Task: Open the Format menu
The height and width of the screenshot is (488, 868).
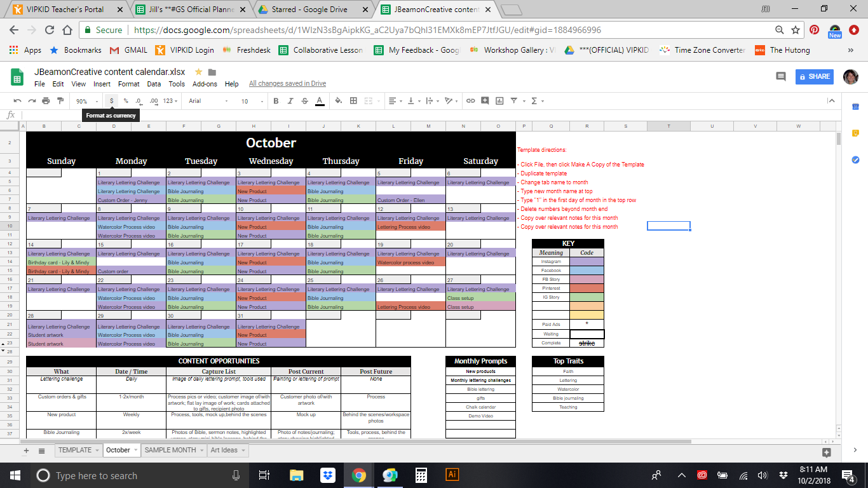Action: click(x=128, y=84)
